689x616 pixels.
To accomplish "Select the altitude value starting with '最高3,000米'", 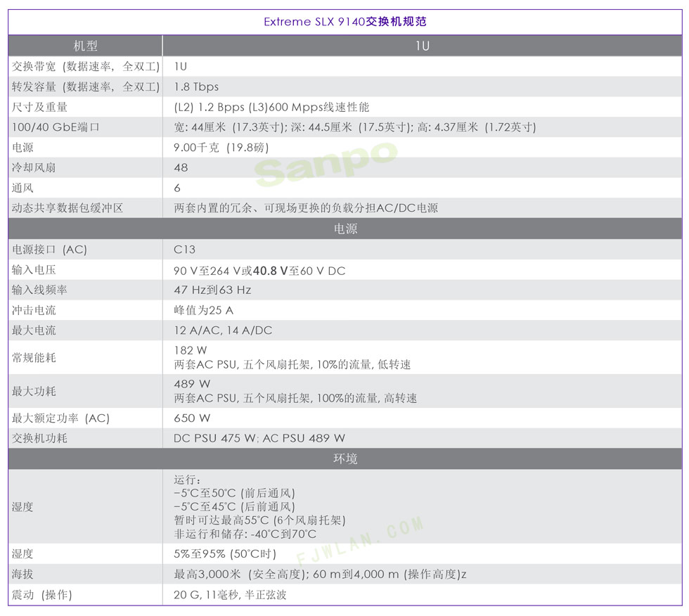I will [x=320, y=574].
